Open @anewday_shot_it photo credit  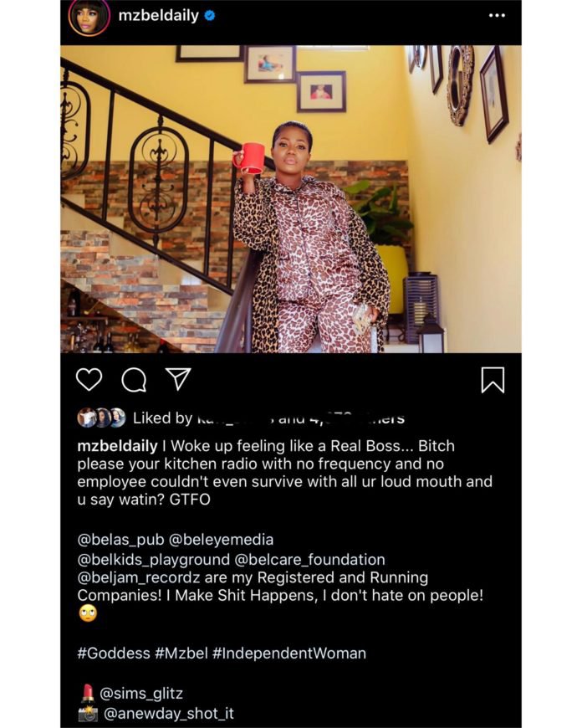tap(169, 714)
